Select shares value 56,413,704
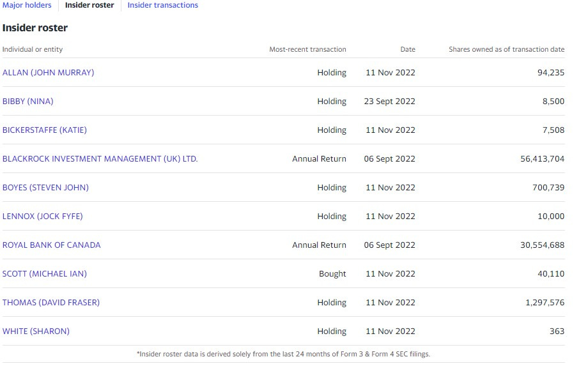Viewport: 588px width, 366px height. coord(542,159)
